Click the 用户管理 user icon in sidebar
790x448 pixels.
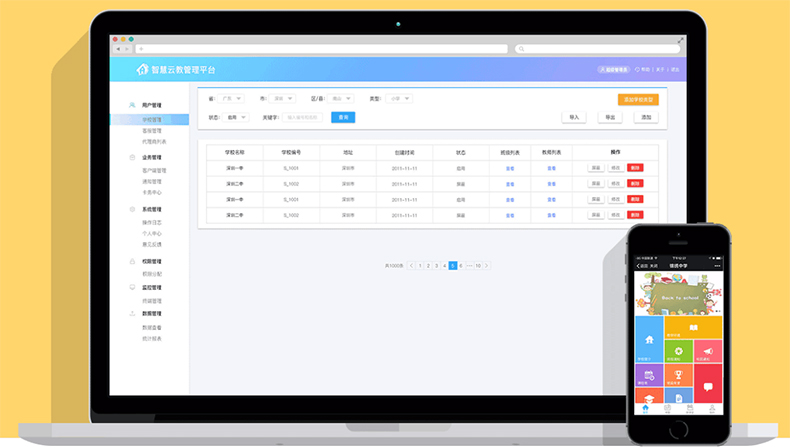pyautogui.click(x=133, y=105)
